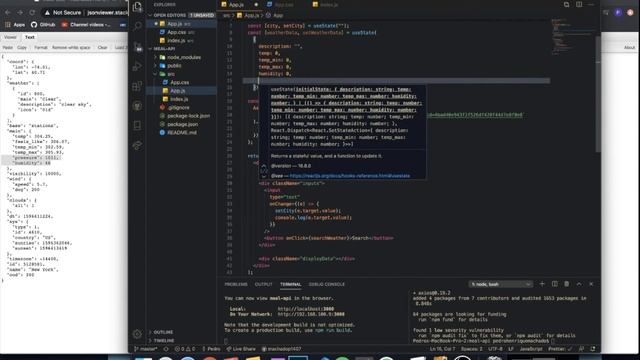Click the JavaScript language mode in status bar
This screenshot has height=360, width=640.
[531, 349]
